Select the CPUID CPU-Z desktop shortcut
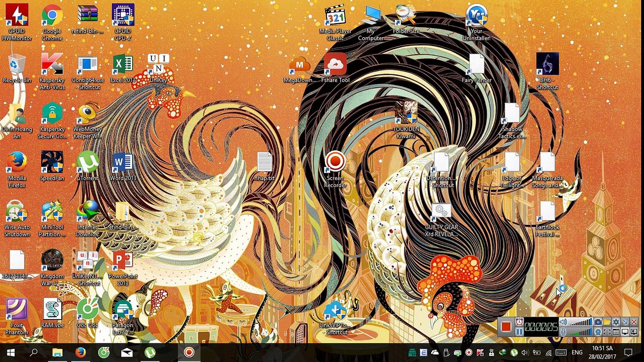 [x=123, y=23]
